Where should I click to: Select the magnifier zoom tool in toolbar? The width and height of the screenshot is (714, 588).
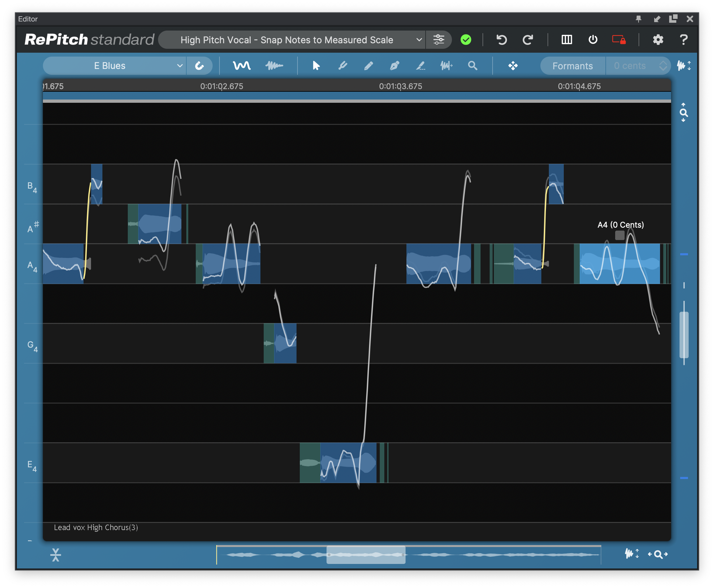pos(473,65)
